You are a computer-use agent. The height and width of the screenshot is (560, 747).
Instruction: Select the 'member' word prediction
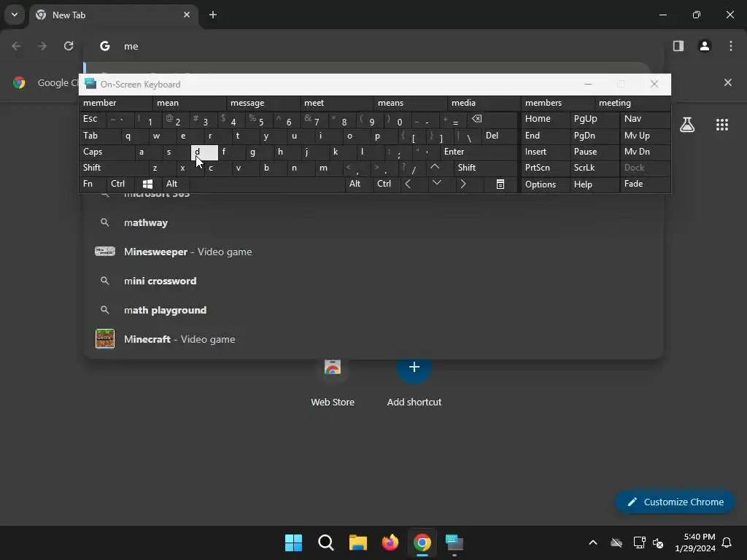[x=116, y=103]
